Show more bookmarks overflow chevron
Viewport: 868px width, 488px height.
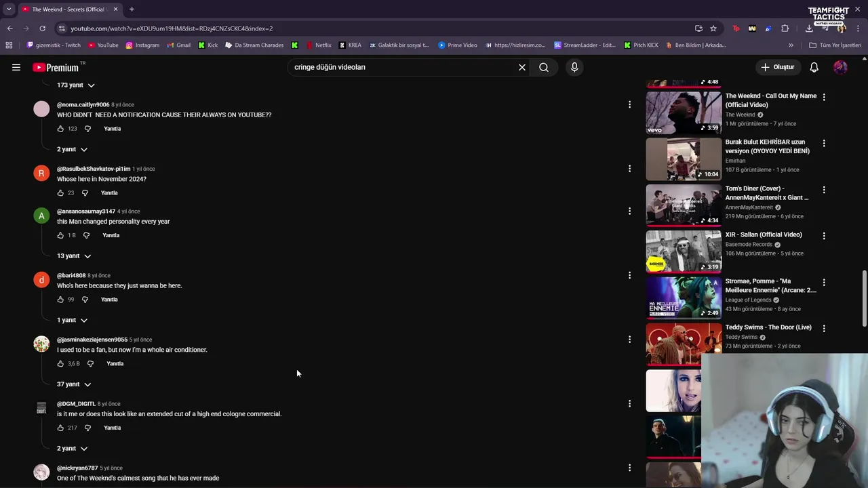[791, 45]
